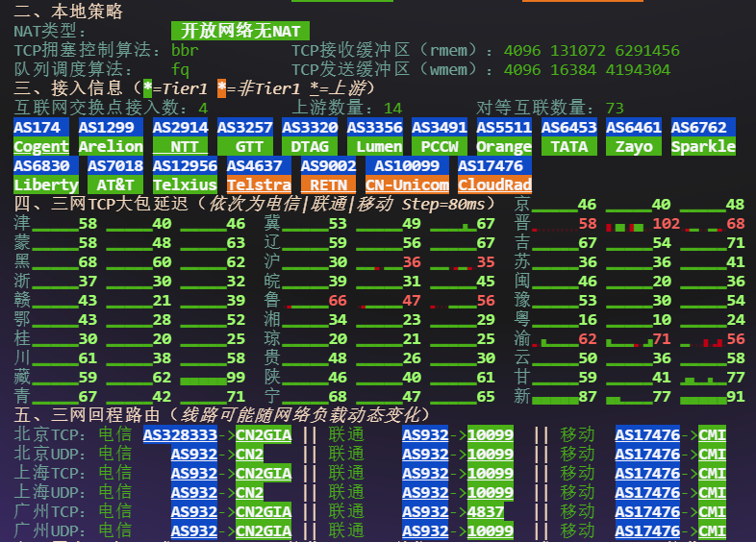Select CN2GIA in the 广州TCP row
756x542 pixels.
point(264,511)
